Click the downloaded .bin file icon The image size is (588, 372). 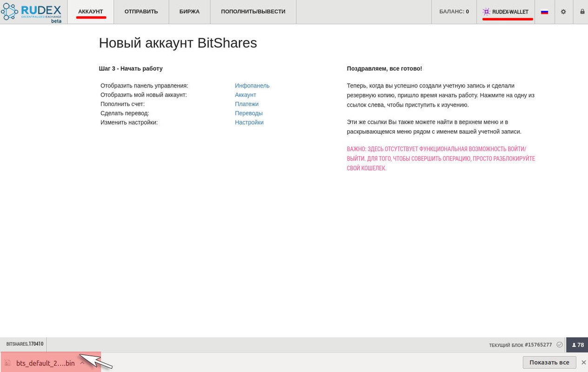click(7, 363)
